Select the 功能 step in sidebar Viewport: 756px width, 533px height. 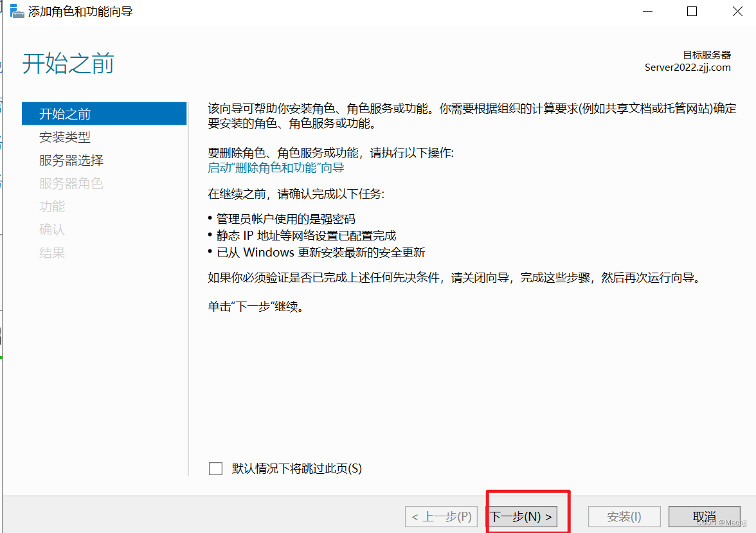click(52, 206)
